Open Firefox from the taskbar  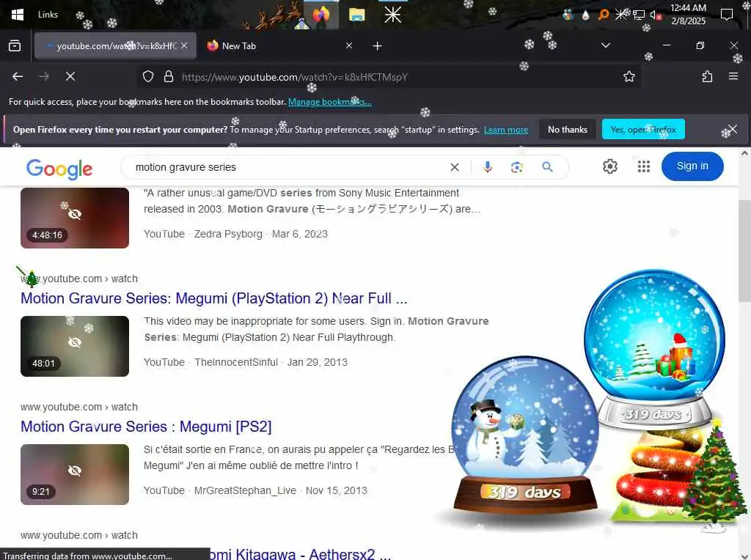point(321,15)
